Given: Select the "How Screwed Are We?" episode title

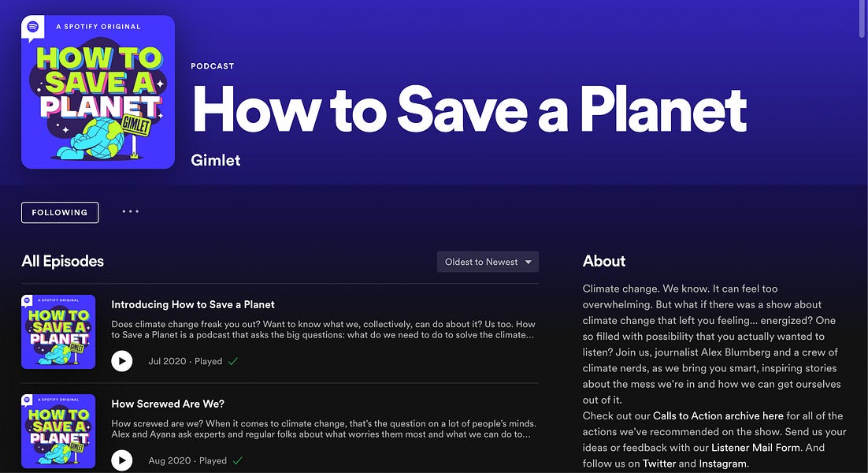Looking at the screenshot, I should click(168, 404).
